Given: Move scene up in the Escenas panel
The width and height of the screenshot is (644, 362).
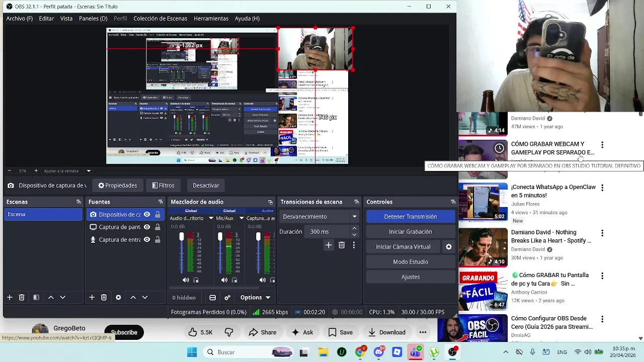Looking at the screenshot, I should [51, 297].
